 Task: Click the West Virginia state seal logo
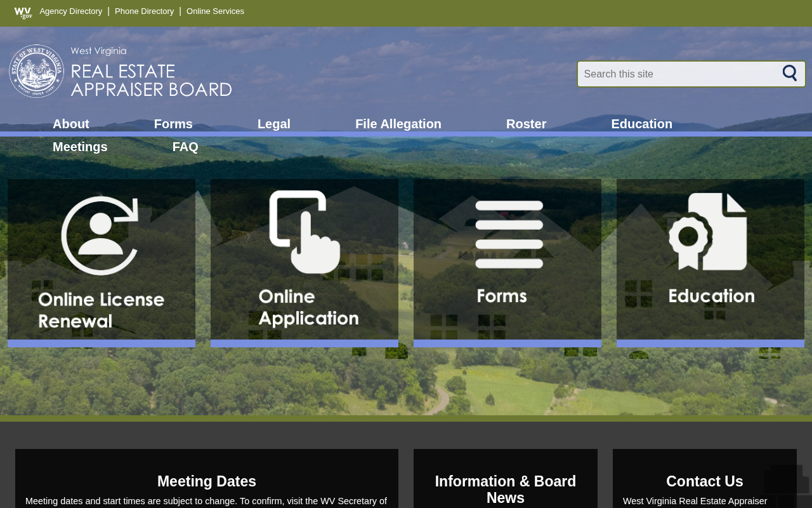click(x=37, y=71)
